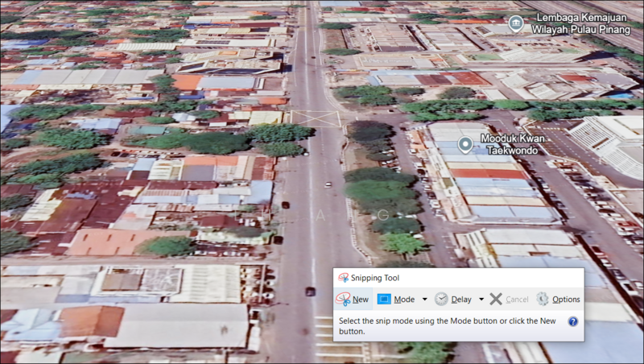
Task: Start a new snip with the New button
Action: click(x=353, y=299)
